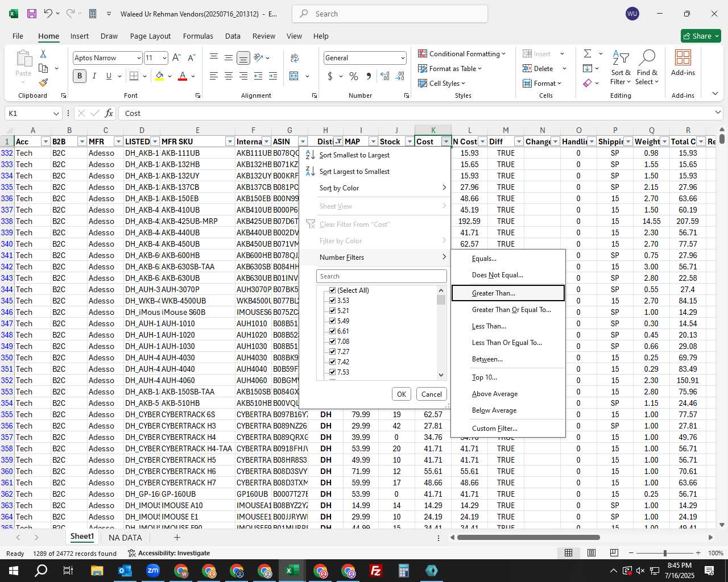Image resolution: width=728 pixels, height=582 pixels.
Task: Uncheck the 7.53 filter value
Action: 333,372
